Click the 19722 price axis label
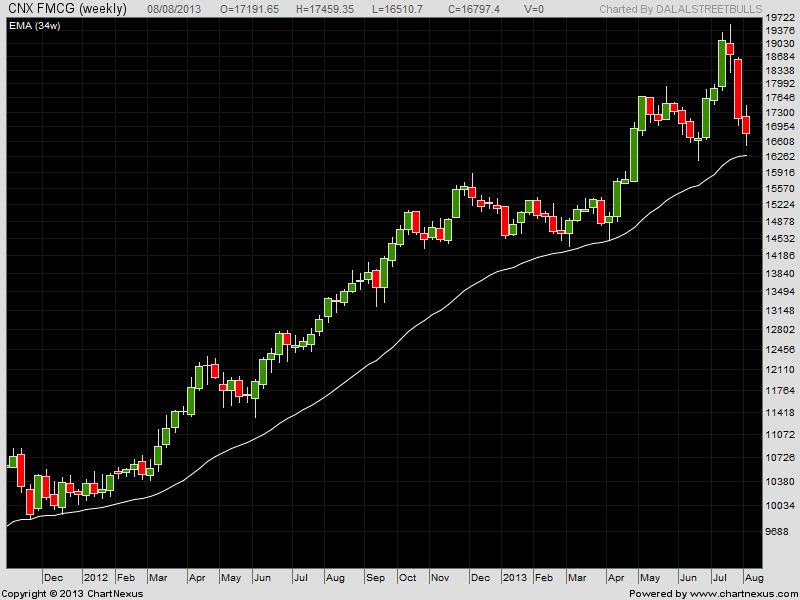 pos(780,17)
